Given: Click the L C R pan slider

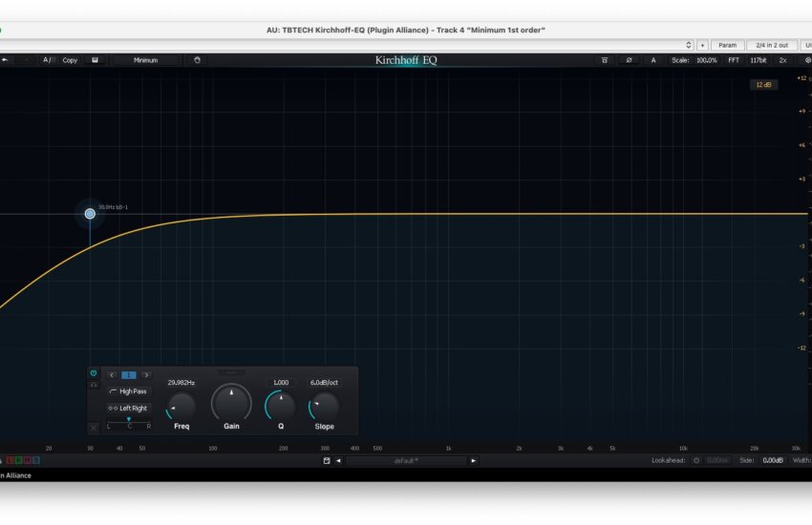Looking at the screenshot, I should (129, 423).
